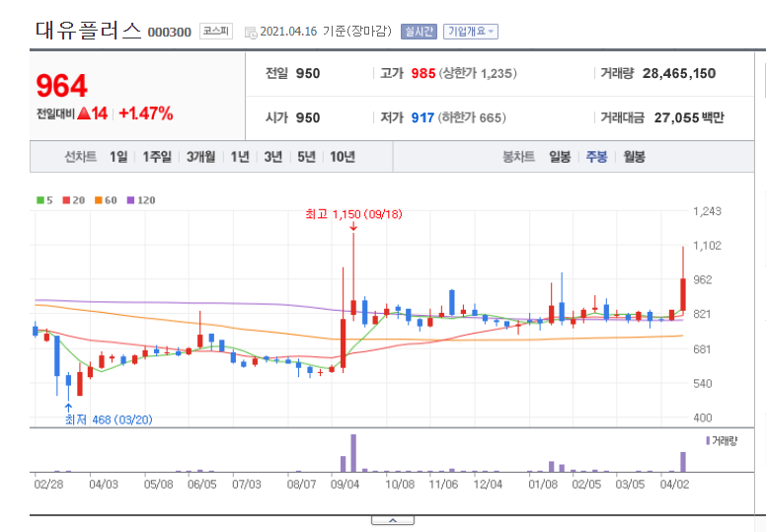Click the +1.47% change value
766x532 pixels.
(x=145, y=114)
